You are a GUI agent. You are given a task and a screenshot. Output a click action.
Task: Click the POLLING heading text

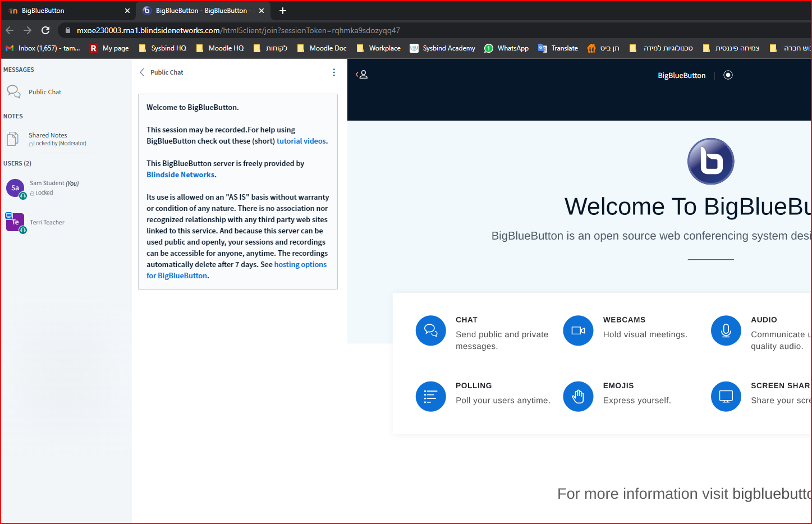[x=474, y=385]
